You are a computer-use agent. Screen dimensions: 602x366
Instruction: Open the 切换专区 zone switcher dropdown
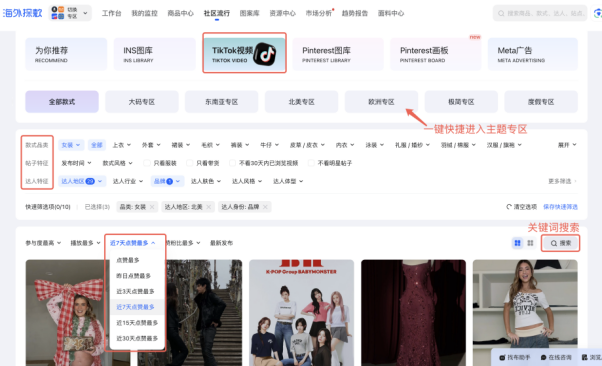[x=70, y=13]
